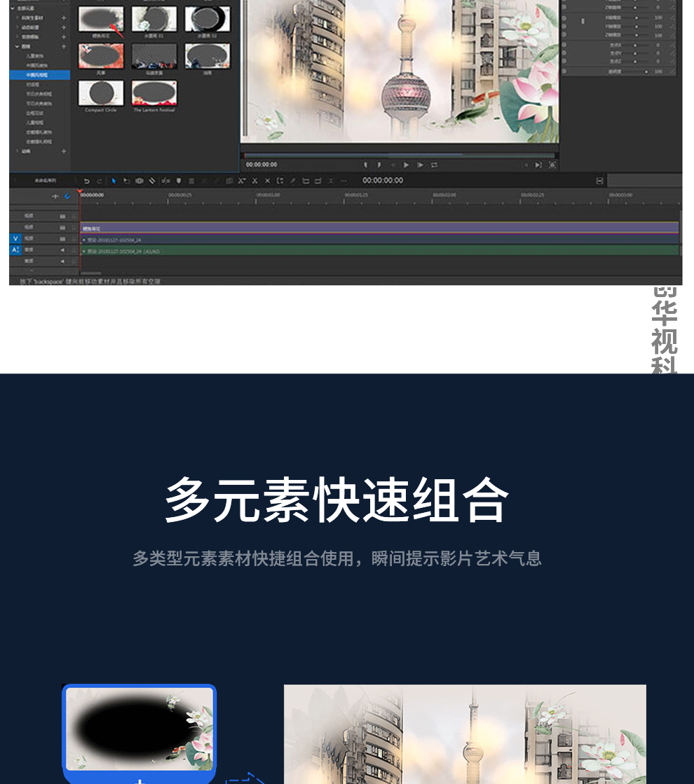Toggle the blue V video track button
The image size is (694, 784).
[x=15, y=238]
